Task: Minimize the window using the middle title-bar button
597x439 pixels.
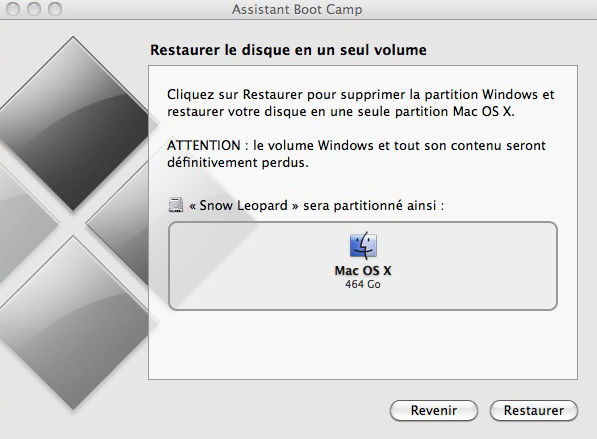Action: pyautogui.click(x=34, y=9)
